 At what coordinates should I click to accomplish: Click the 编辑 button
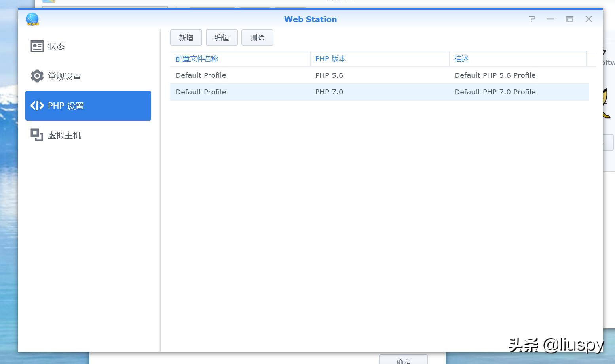[222, 38]
